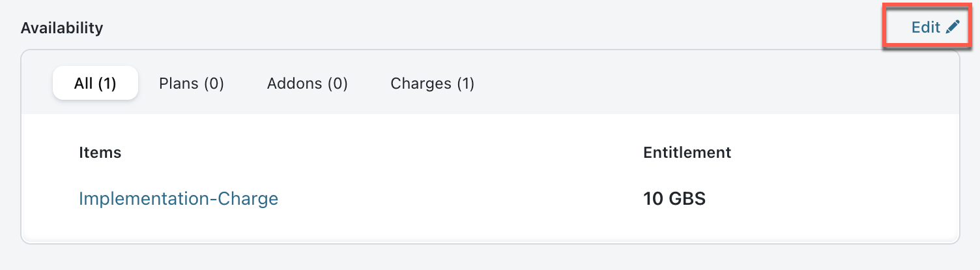The height and width of the screenshot is (270, 980).
Task: Click the number 10 in the entitlement value
Action: 653,198
